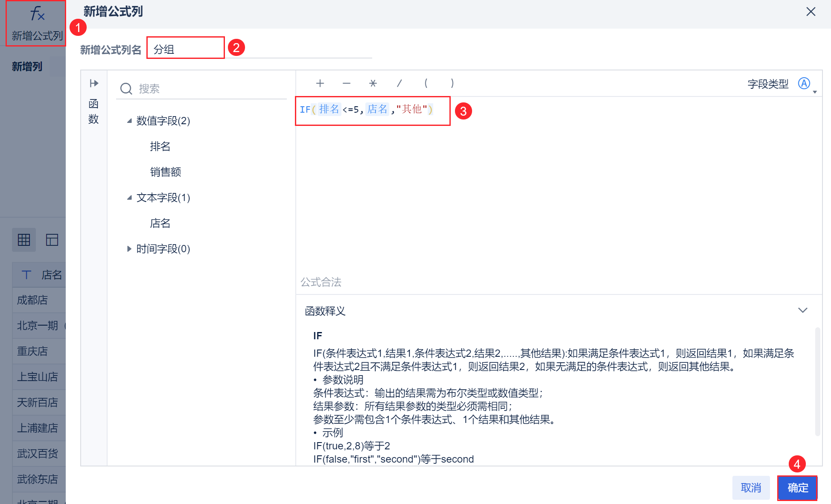Click the 确定 confirm button

[x=797, y=487]
